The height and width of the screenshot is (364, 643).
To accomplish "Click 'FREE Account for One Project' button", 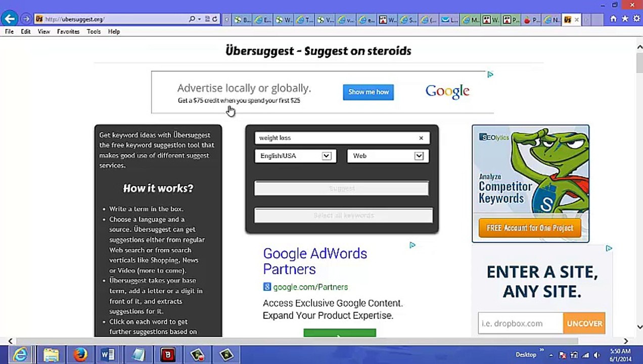I will (530, 228).
